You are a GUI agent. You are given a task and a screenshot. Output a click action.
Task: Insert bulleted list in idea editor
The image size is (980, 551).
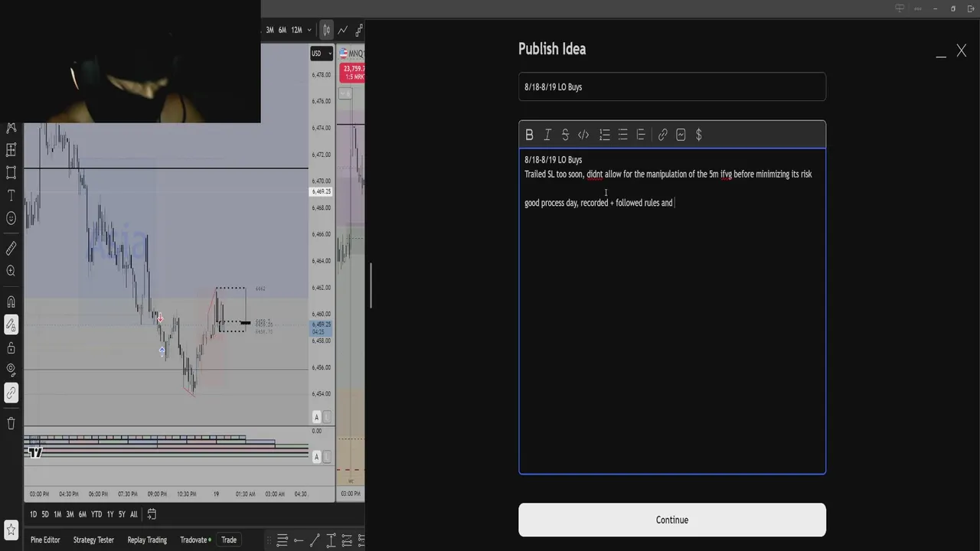(x=623, y=135)
